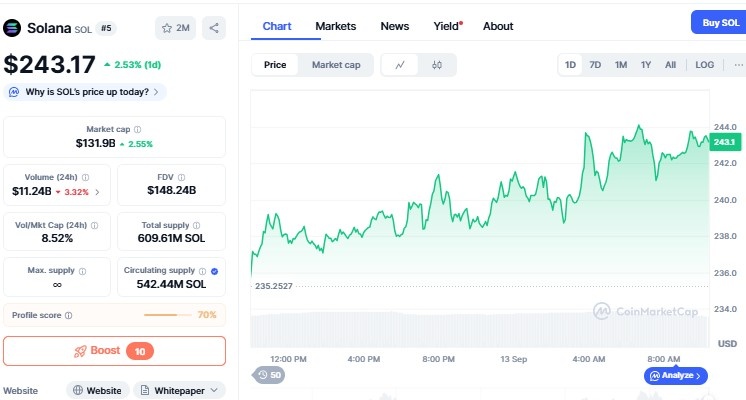Toggle LOG scale on chart
This screenshot has width=746, height=400.
coord(704,65)
